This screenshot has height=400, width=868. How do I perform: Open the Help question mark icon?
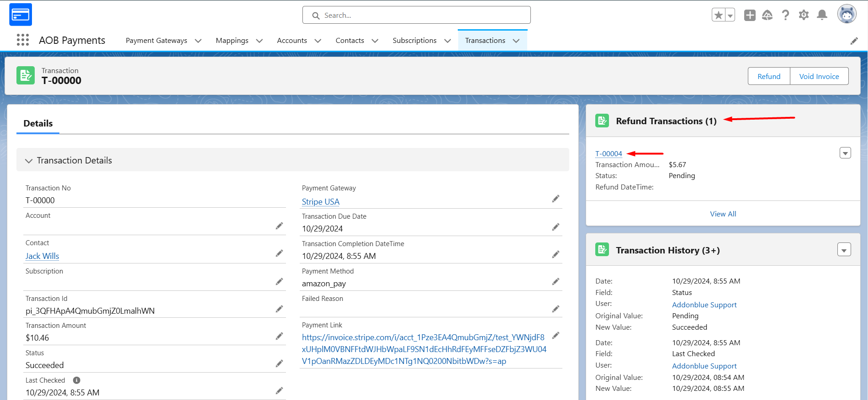(x=785, y=15)
